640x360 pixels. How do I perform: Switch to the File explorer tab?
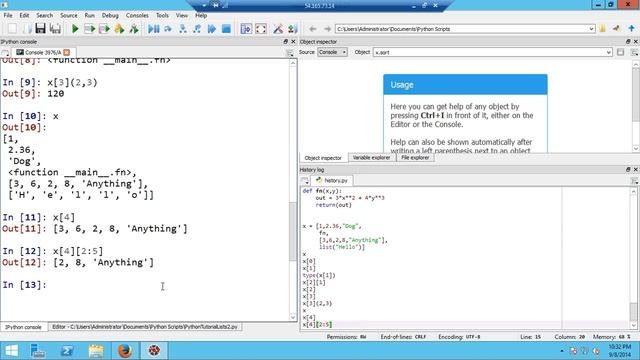click(415, 158)
